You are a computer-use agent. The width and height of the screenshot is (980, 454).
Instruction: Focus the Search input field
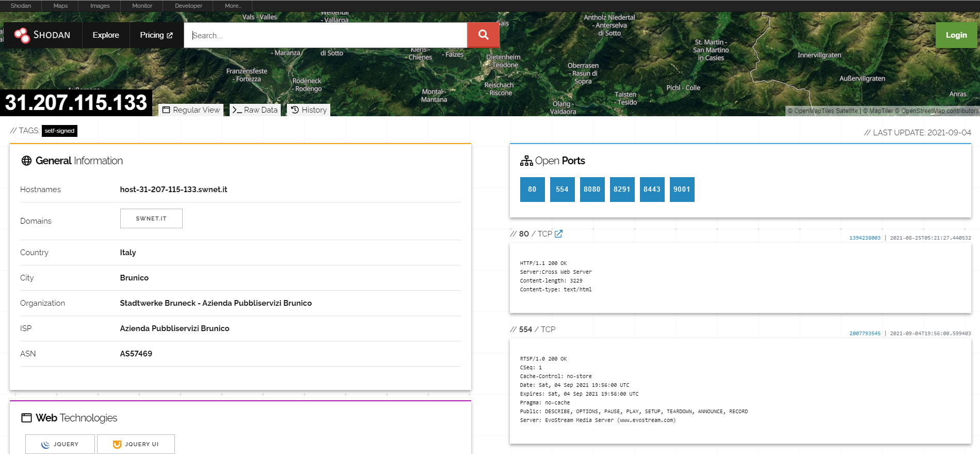326,35
